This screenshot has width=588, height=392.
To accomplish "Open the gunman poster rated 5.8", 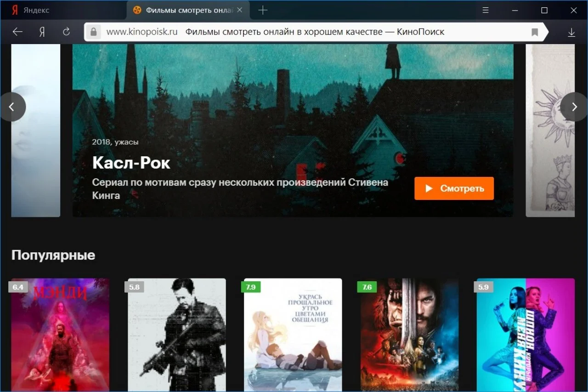I will pos(177,335).
